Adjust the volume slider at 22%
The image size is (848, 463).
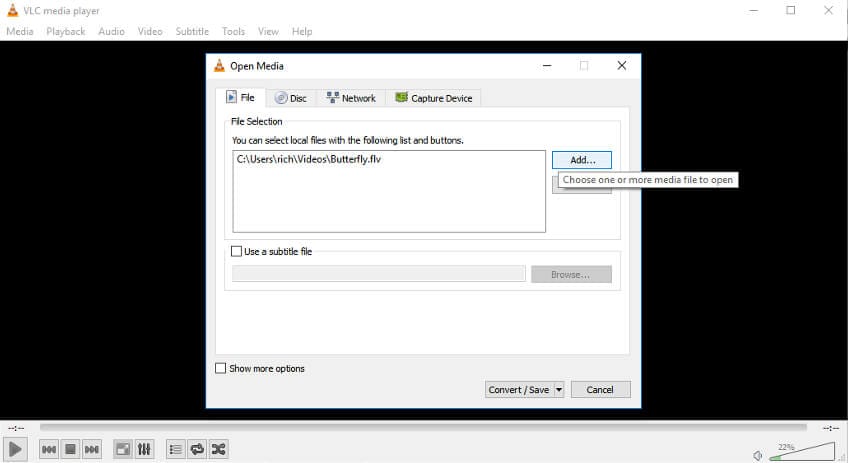click(802, 452)
